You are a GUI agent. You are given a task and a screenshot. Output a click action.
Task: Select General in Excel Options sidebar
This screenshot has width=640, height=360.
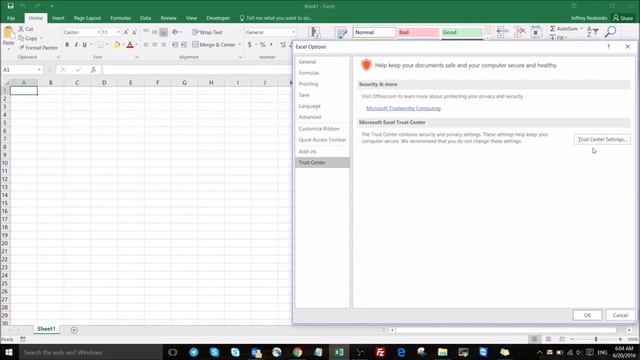click(x=322, y=62)
